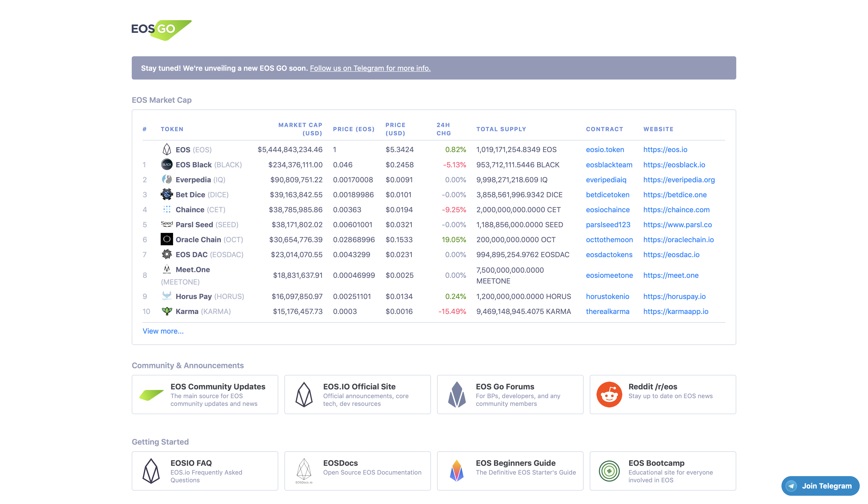Follow the Telegram info link in banner

click(370, 68)
